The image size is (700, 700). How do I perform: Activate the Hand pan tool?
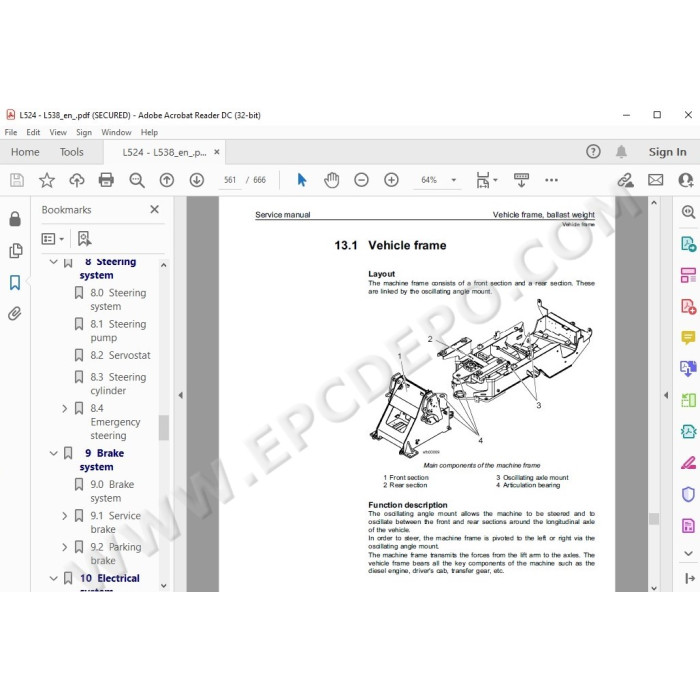pyautogui.click(x=332, y=180)
